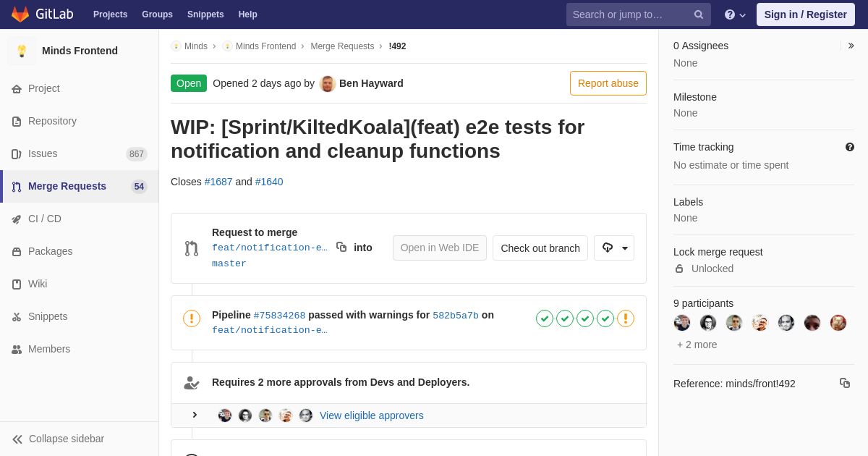This screenshot has height=456, width=868.
Task: Click the first passed pipeline stage icon
Action: pos(545,318)
